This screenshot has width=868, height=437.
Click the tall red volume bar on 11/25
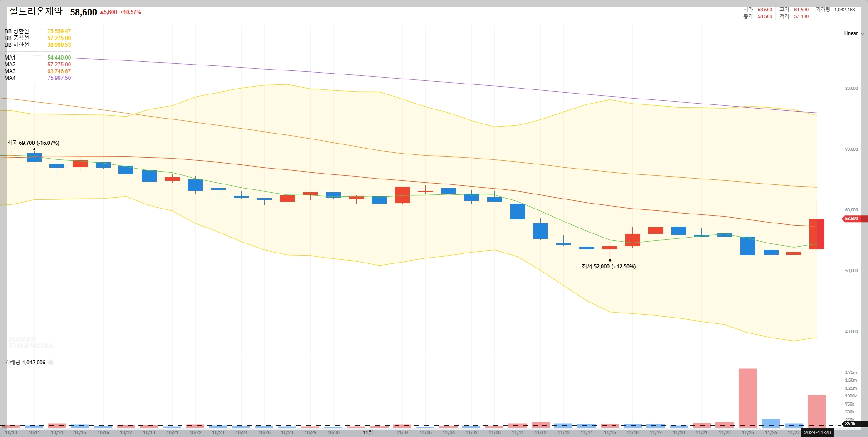coord(748,398)
